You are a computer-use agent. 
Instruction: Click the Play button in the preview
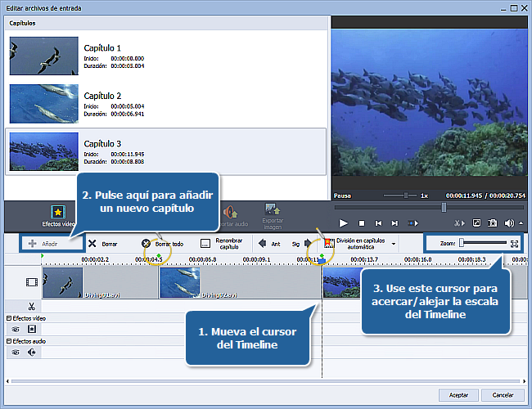click(x=344, y=222)
